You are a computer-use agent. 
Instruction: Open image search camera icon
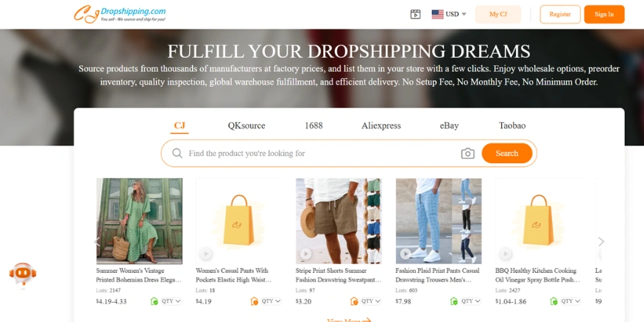point(467,154)
